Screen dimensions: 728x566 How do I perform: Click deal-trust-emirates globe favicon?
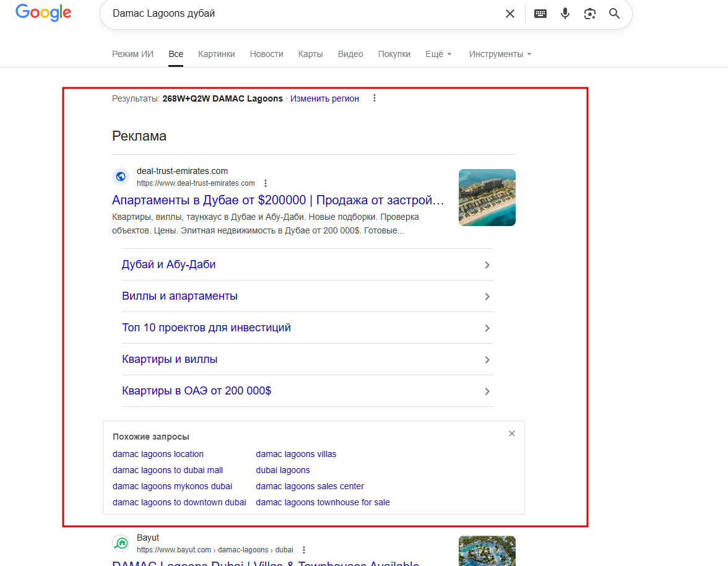121,176
